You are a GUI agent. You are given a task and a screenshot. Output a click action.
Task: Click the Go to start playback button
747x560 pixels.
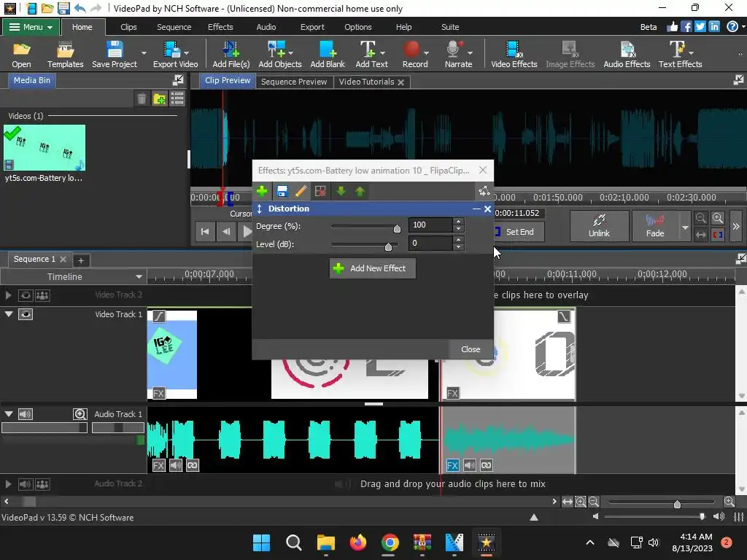(x=205, y=232)
